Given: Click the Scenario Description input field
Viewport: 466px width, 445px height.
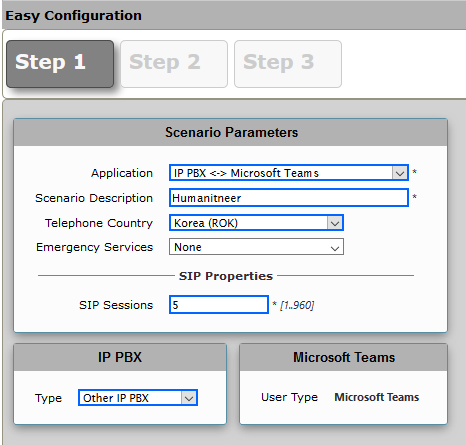Looking at the screenshot, I should click(x=289, y=198).
